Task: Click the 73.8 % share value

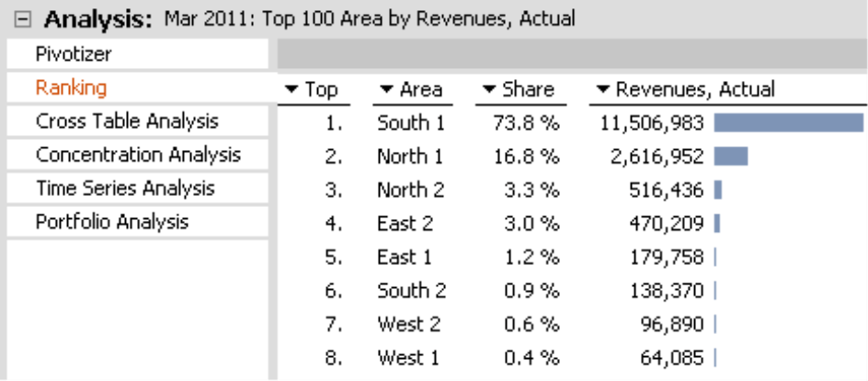Action: (x=522, y=122)
